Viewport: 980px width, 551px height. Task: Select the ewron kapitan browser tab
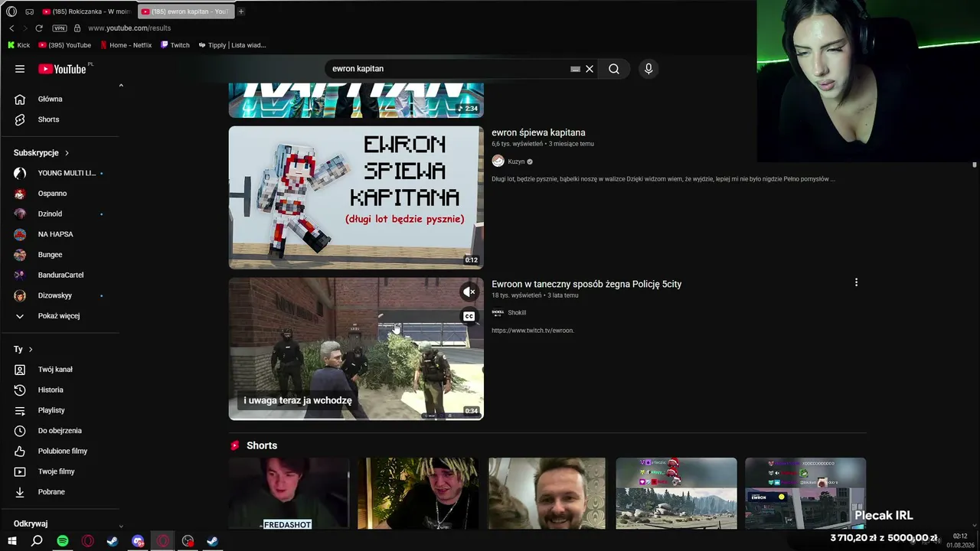click(185, 11)
